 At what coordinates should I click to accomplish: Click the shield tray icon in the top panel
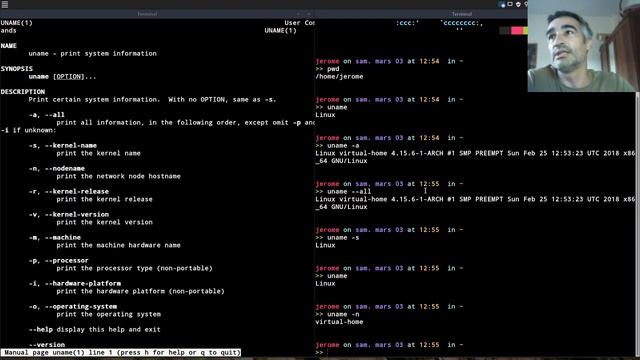click(518, 4)
